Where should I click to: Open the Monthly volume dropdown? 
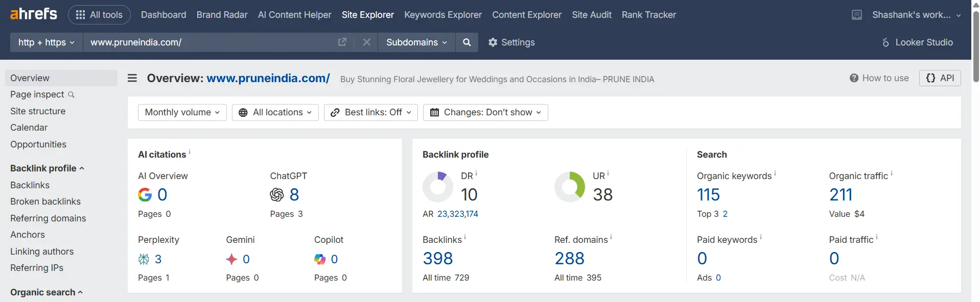pyautogui.click(x=182, y=112)
